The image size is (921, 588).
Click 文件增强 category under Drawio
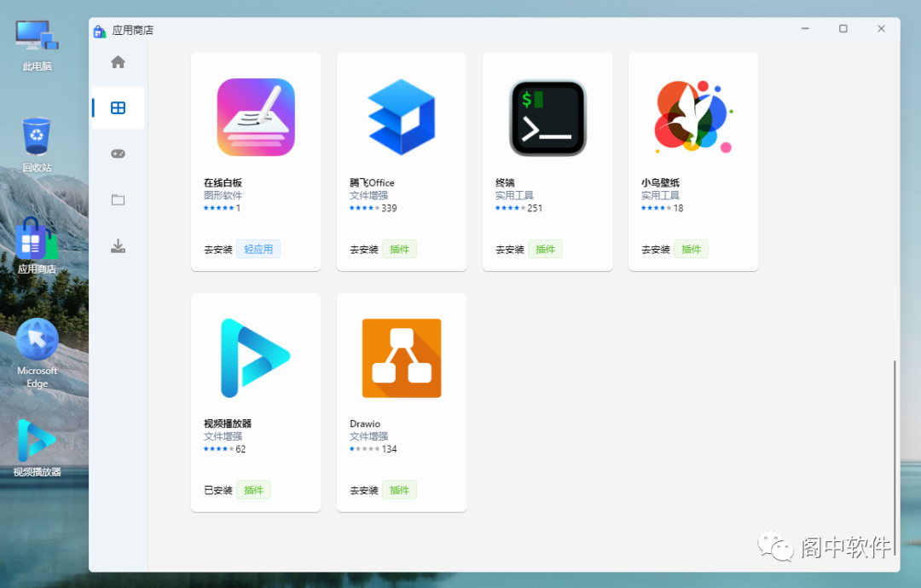point(368,436)
